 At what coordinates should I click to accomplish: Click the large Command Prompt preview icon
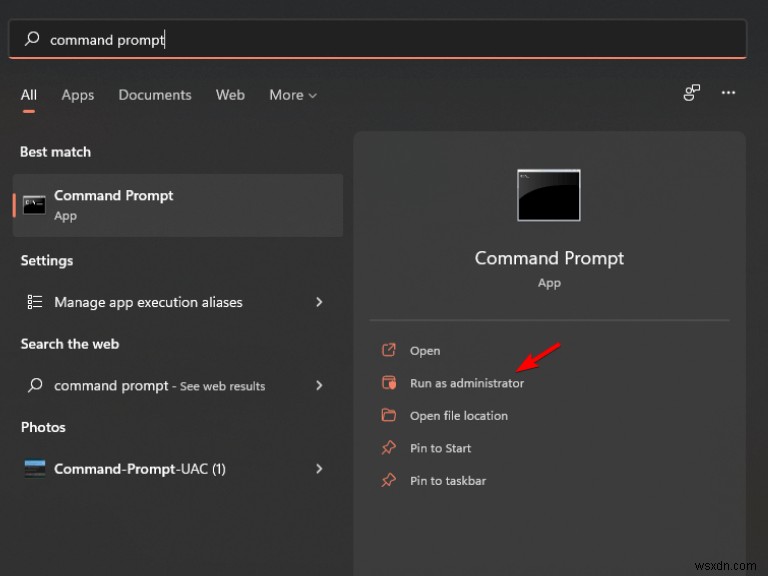pyautogui.click(x=549, y=195)
